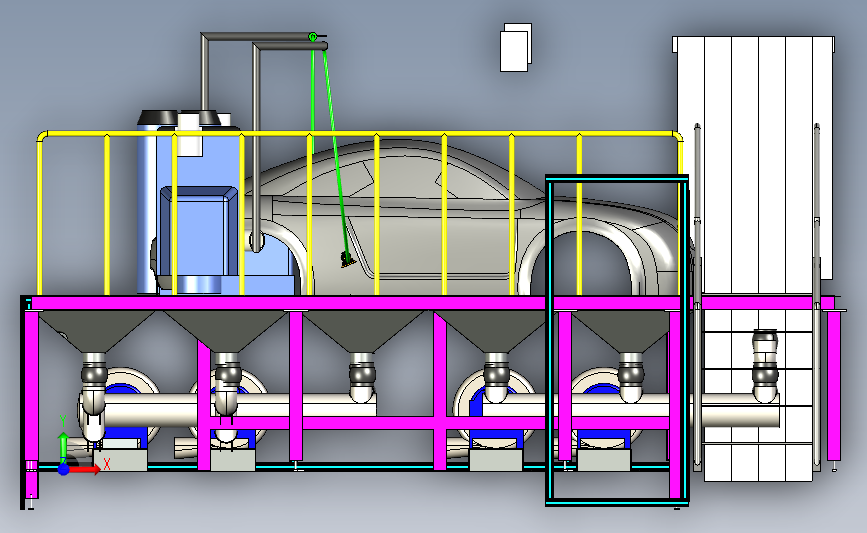Select the red X axis arrow of triad
This screenshot has height=533, width=867.
[x=84, y=469]
